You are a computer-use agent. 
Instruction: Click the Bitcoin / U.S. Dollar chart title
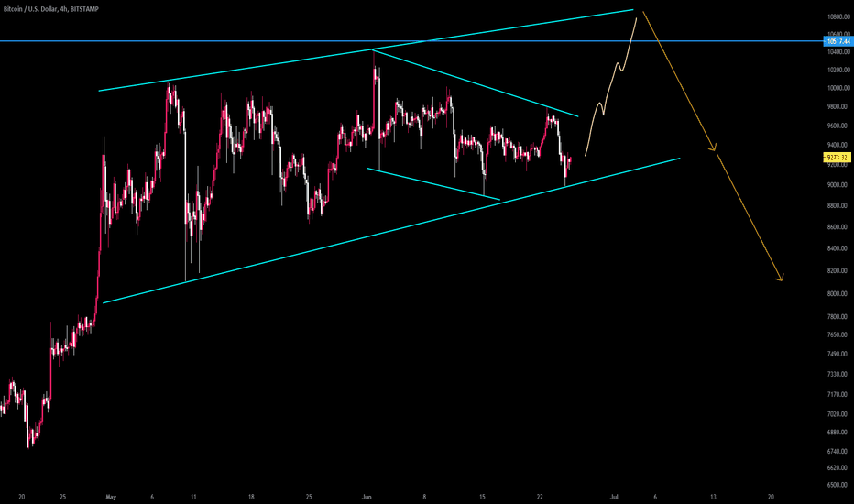point(51,9)
